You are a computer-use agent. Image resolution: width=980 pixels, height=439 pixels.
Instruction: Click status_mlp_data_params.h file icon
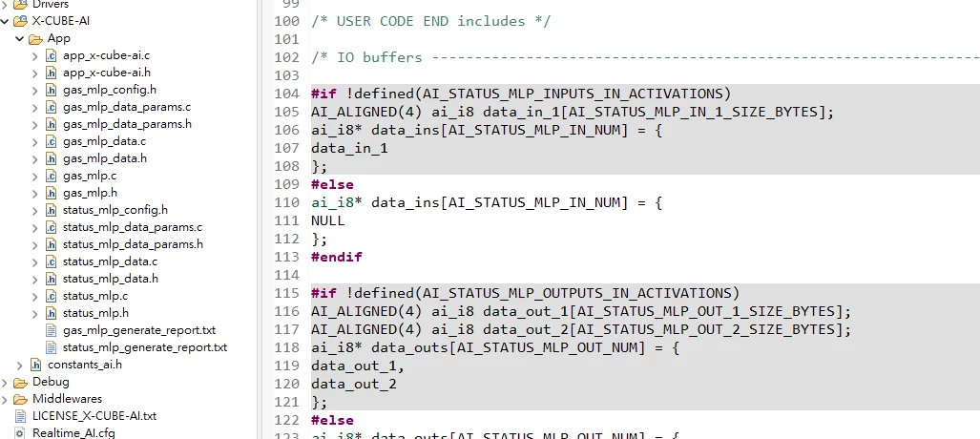coord(52,244)
